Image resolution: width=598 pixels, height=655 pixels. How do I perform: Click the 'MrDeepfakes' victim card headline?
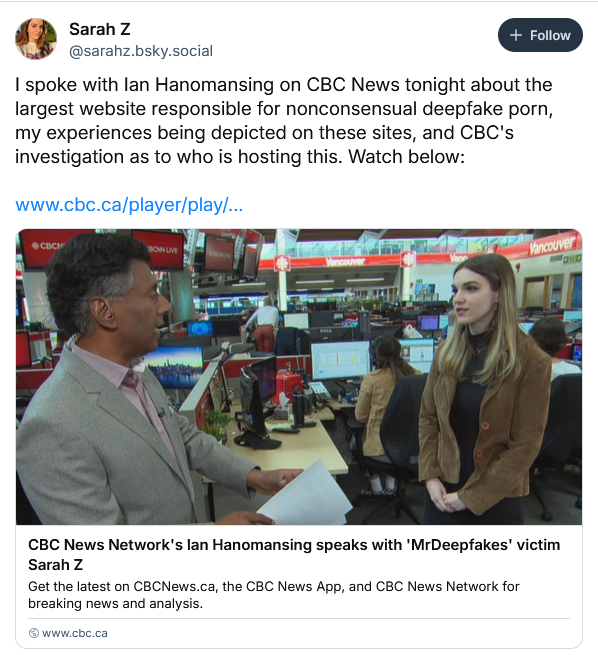point(294,555)
